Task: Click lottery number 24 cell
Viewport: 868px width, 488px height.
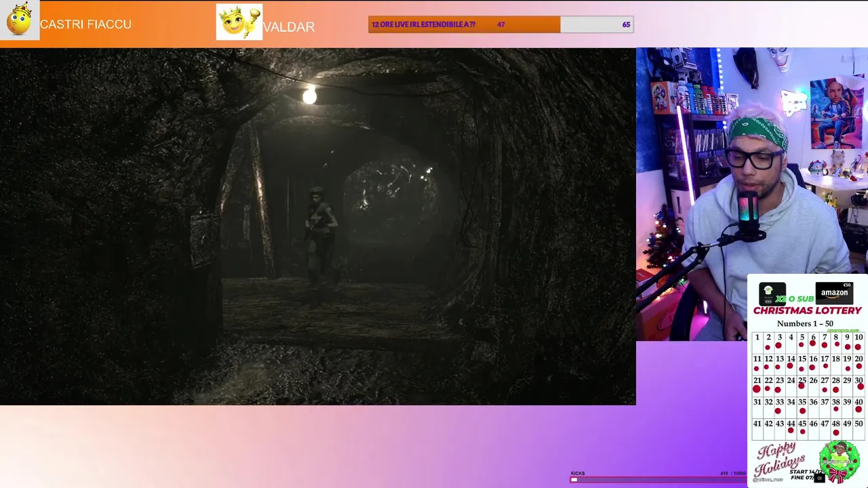Action: pos(791,386)
